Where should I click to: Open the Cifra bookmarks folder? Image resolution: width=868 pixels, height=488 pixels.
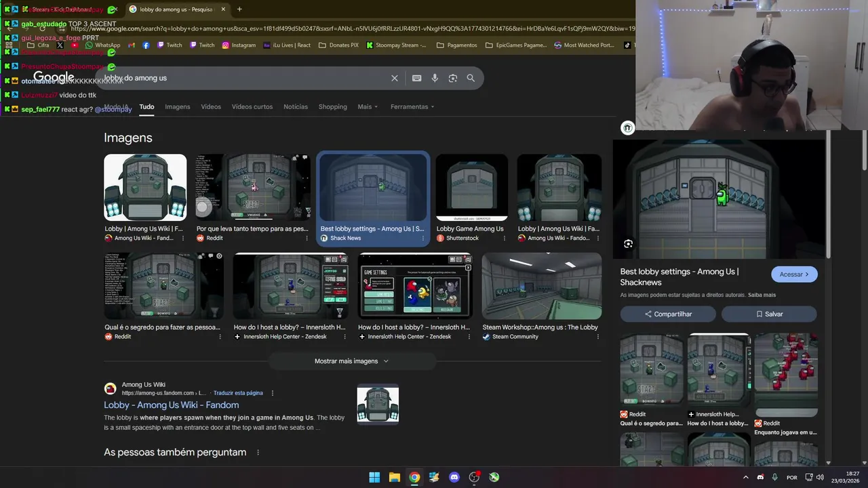(x=38, y=45)
